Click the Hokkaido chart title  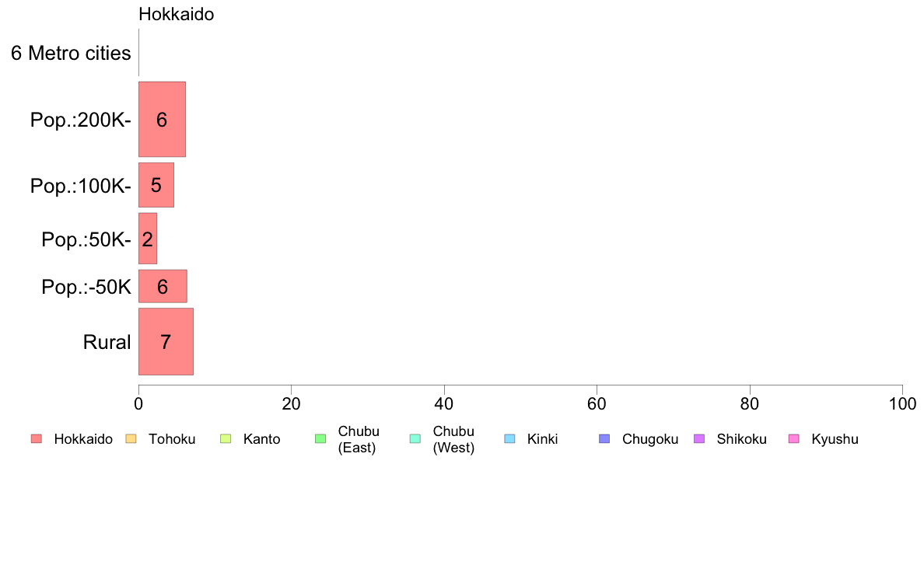click(177, 14)
